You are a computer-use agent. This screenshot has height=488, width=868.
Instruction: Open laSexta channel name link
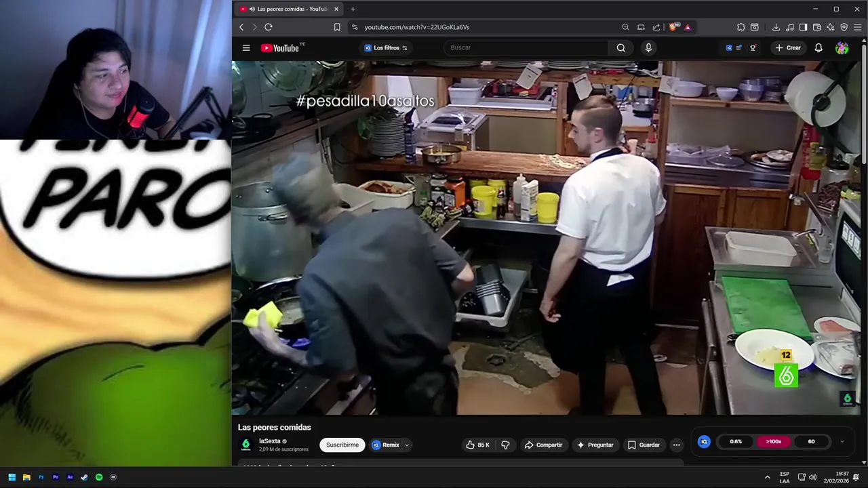pos(269,441)
